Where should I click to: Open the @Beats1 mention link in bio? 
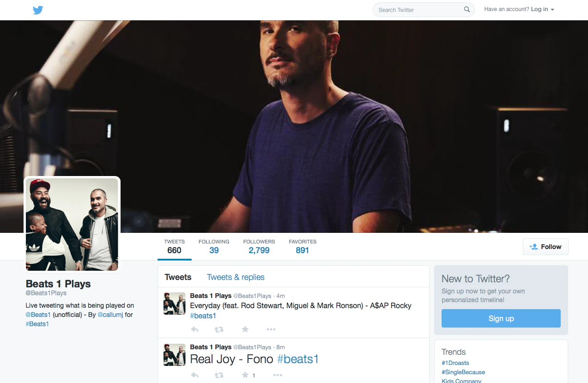(x=38, y=315)
